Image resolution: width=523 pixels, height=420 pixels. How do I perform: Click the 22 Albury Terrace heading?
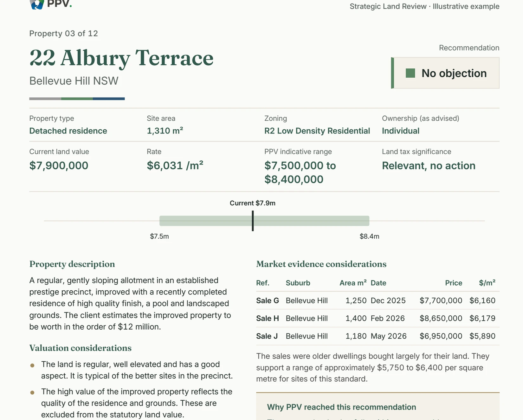click(x=121, y=58)
